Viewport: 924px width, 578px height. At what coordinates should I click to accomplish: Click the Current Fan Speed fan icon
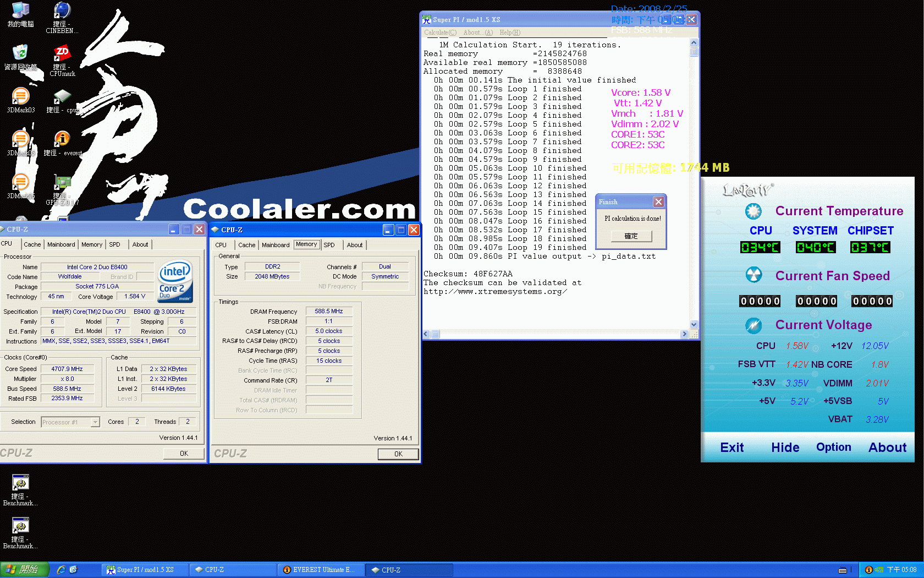753,275
